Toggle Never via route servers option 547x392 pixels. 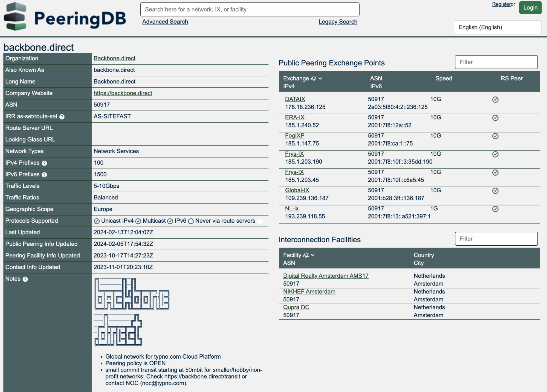(x=191, y=221)
